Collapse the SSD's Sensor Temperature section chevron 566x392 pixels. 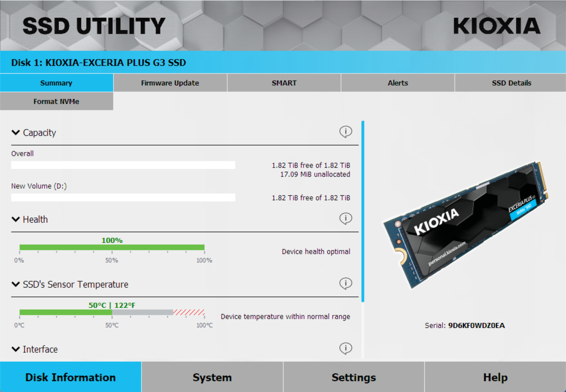point(16,284)
